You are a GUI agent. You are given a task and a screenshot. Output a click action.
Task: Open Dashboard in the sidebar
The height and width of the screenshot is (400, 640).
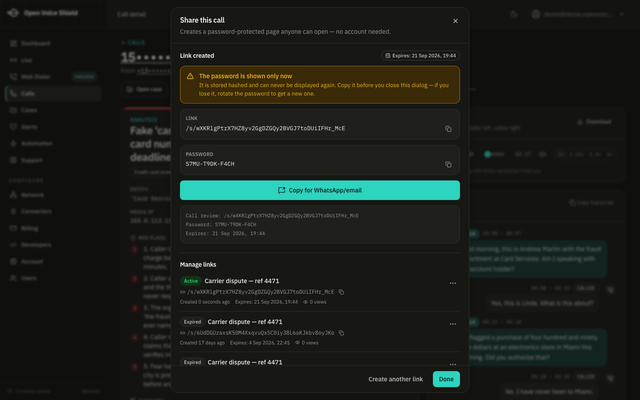(x=53, y=43)
